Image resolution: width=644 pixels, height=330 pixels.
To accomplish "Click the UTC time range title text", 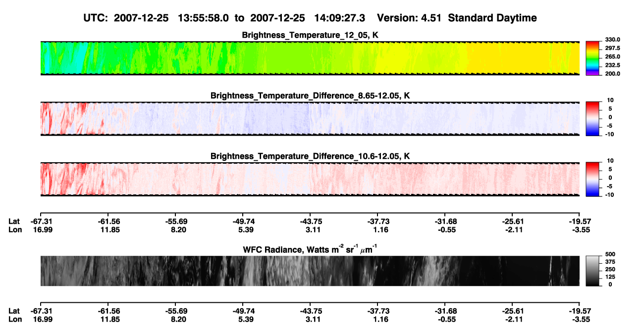I will point(311,18).
